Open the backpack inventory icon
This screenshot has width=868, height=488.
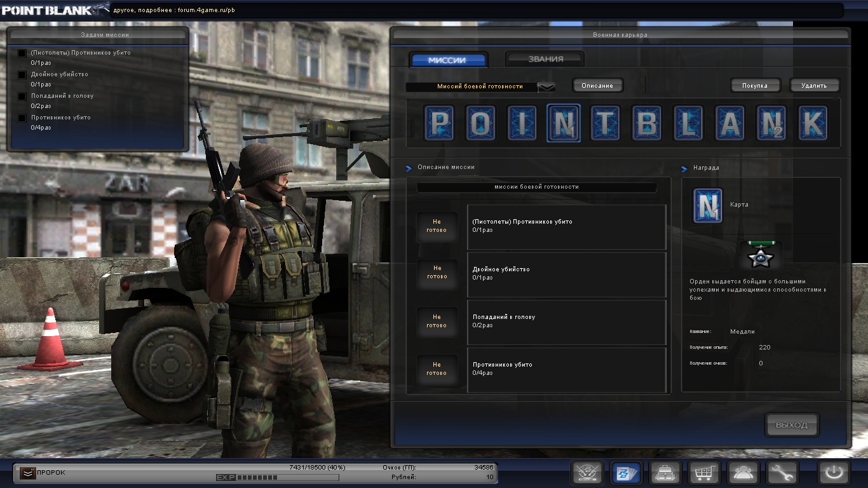(665, 473)
